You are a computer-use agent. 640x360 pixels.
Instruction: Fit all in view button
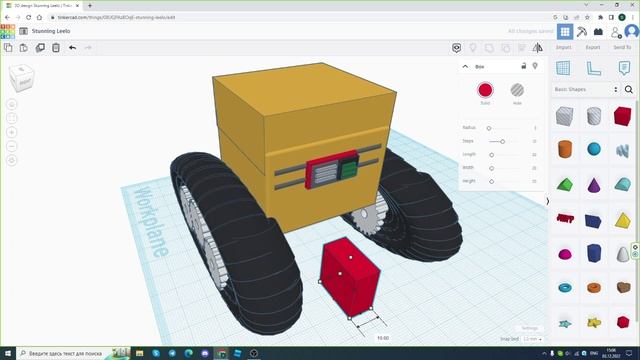(x=12, y=118)
